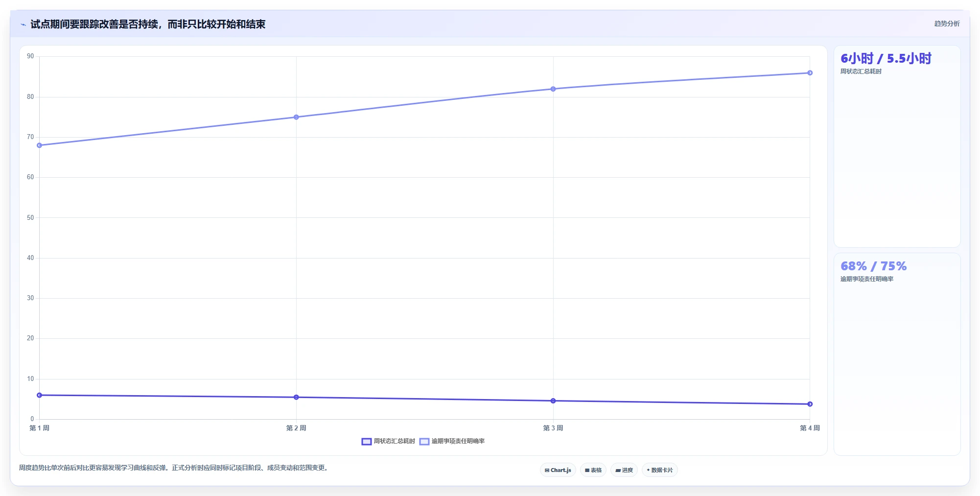This screenshot has width=980, height=496.
Task: Click the small trend icon before the title
Action: click(x=23, y=24)
